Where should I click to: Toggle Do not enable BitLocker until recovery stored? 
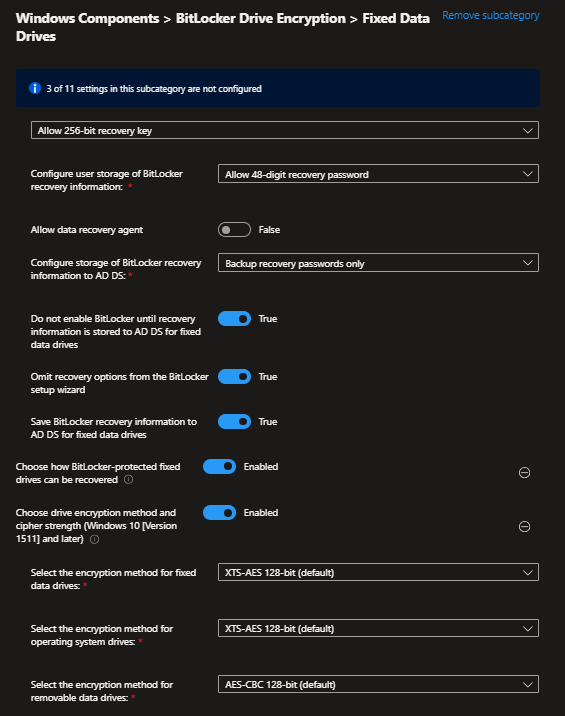pos(234,319)
